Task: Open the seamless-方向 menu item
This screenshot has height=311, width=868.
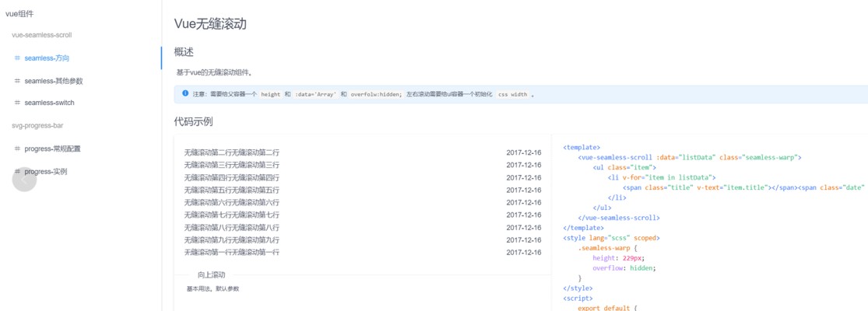Action: (x=47, y=58)
